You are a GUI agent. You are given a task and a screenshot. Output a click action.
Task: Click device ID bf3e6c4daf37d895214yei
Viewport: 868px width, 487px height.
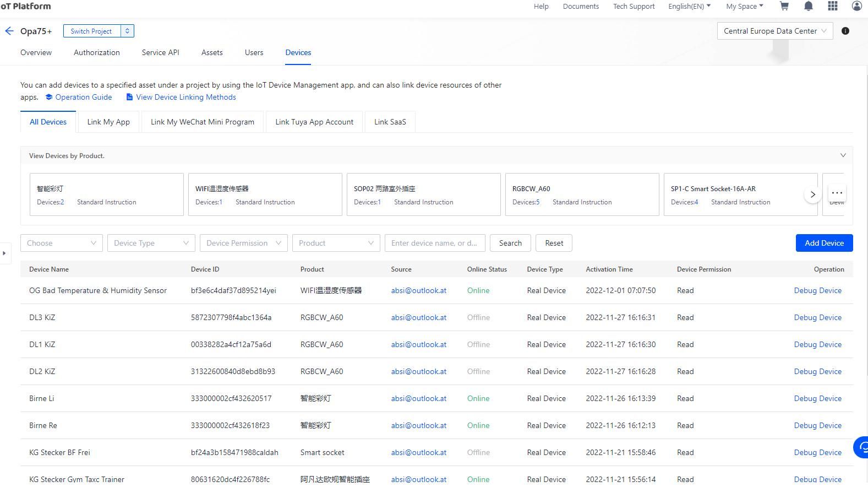[233, 290]
